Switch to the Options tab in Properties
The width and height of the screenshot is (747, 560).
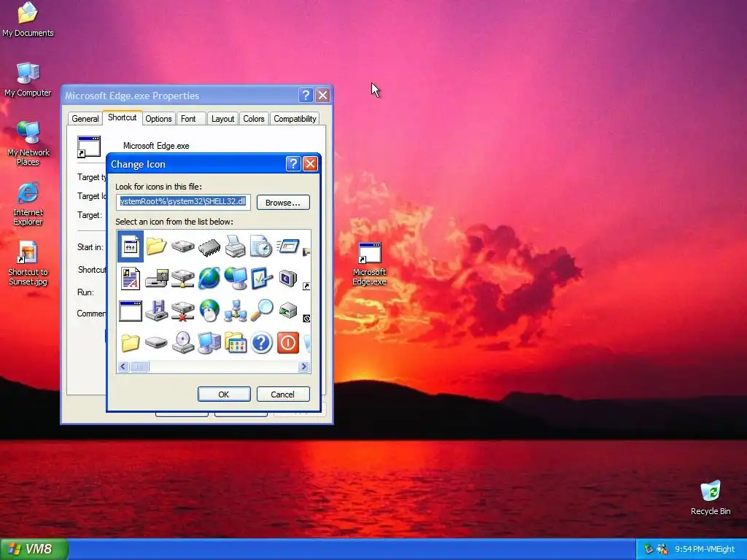click(x=158, y=119)
